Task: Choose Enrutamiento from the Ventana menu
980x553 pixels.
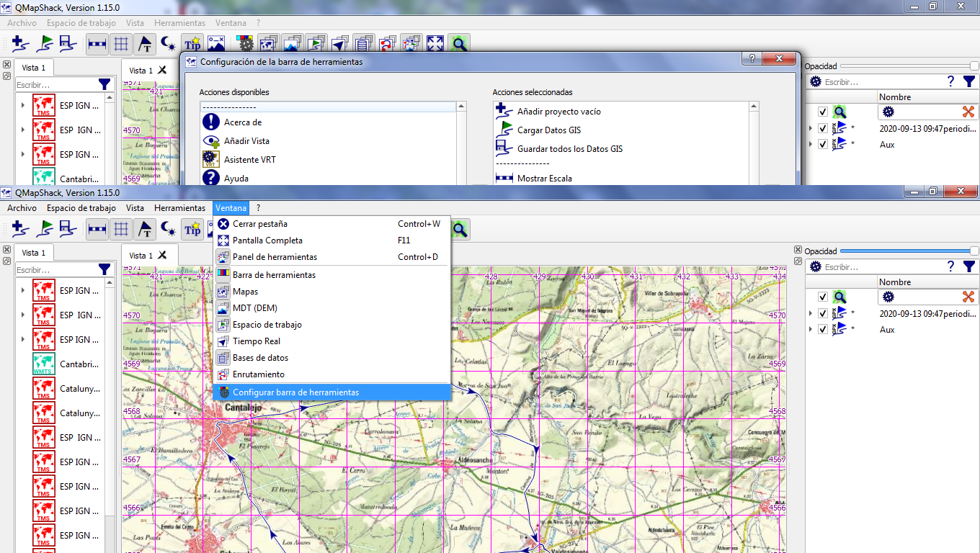Action: pos(331,374)
